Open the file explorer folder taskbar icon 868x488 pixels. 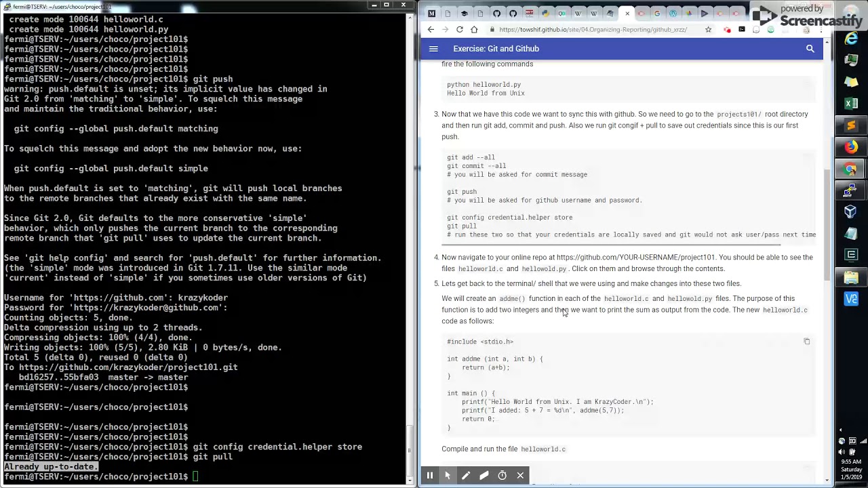851,277
